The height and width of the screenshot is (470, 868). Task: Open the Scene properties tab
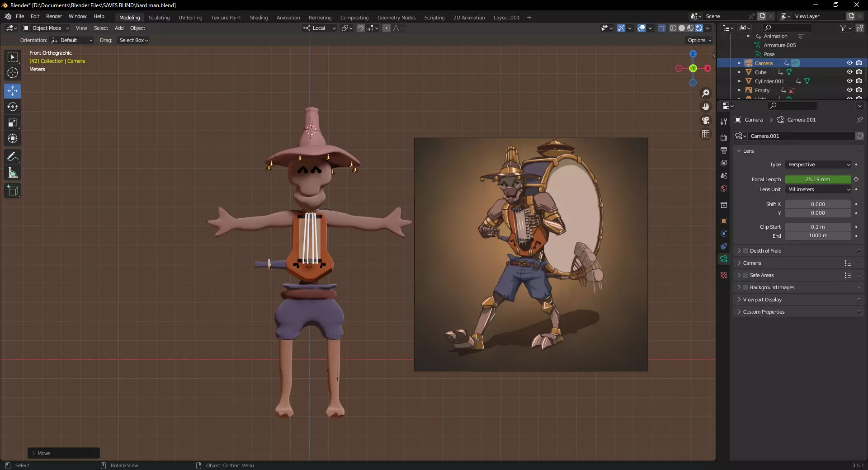(x=724, y=176)
